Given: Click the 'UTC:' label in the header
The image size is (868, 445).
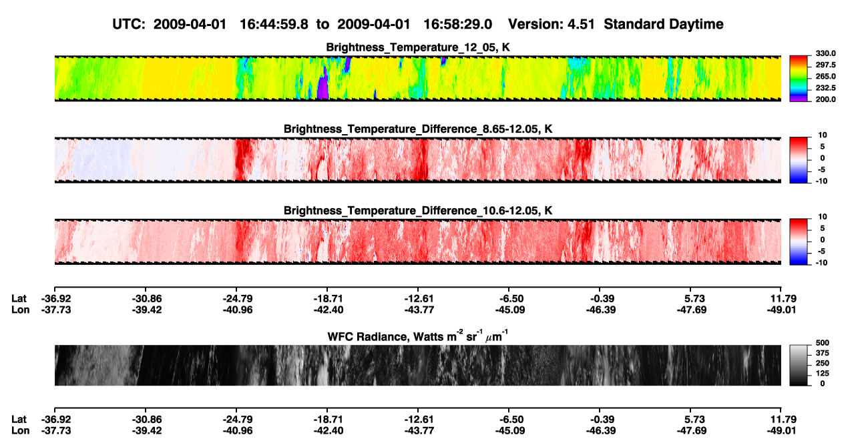Looking at the screenshot, I should (x=129, y=24).
